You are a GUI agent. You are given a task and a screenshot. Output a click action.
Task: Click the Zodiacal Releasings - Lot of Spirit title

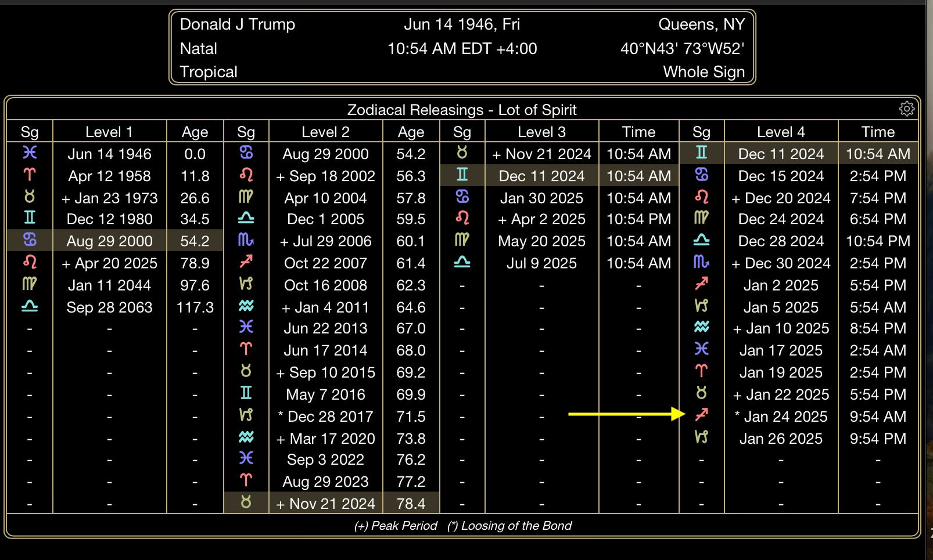tap(462, 109)
